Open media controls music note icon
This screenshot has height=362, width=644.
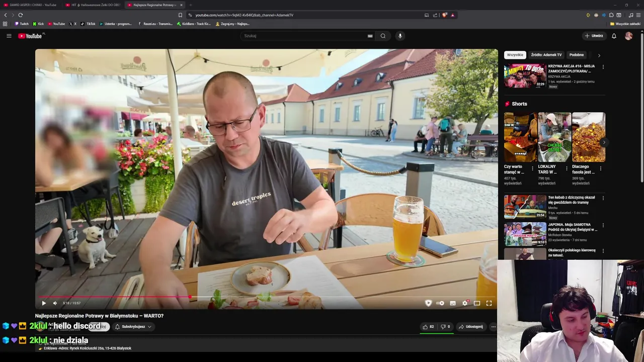631,15
